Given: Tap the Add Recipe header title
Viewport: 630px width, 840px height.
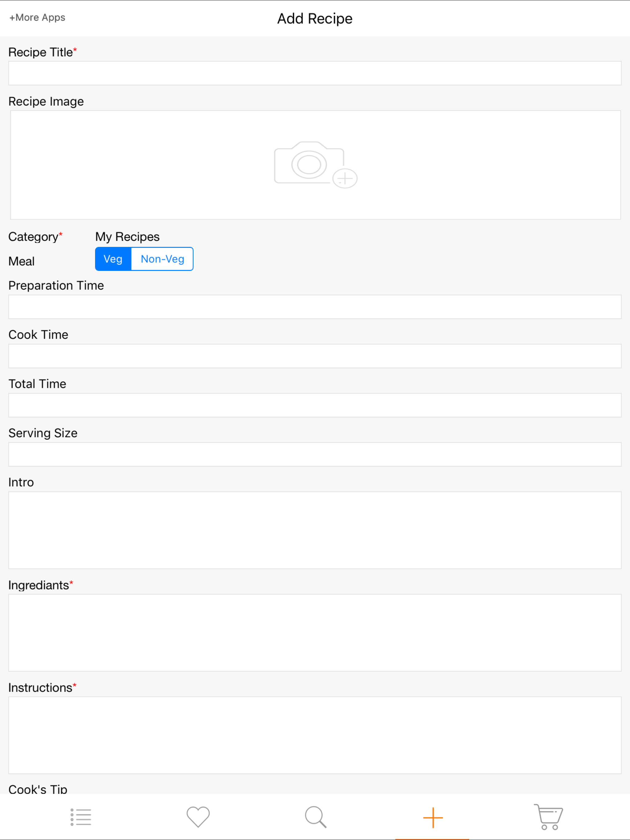Looking at the screenshot, I should point(315,18).
